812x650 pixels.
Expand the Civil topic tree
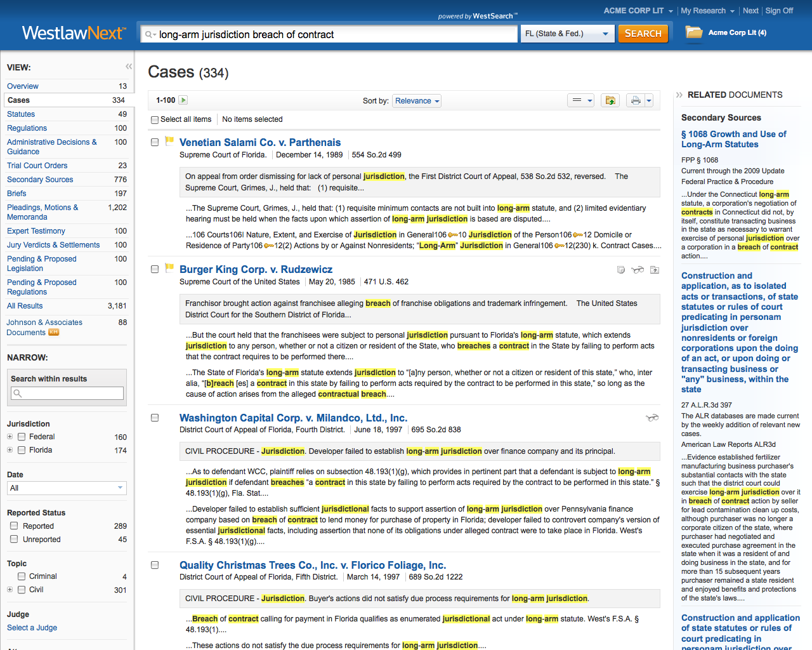tap(10, 590)
